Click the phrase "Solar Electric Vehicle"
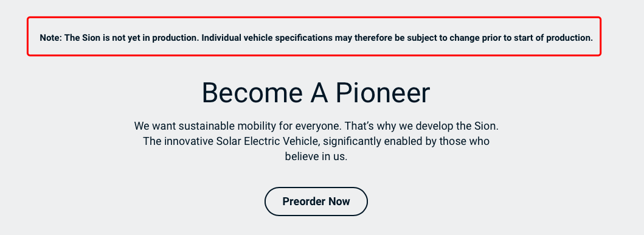 (x=268, y=141)
